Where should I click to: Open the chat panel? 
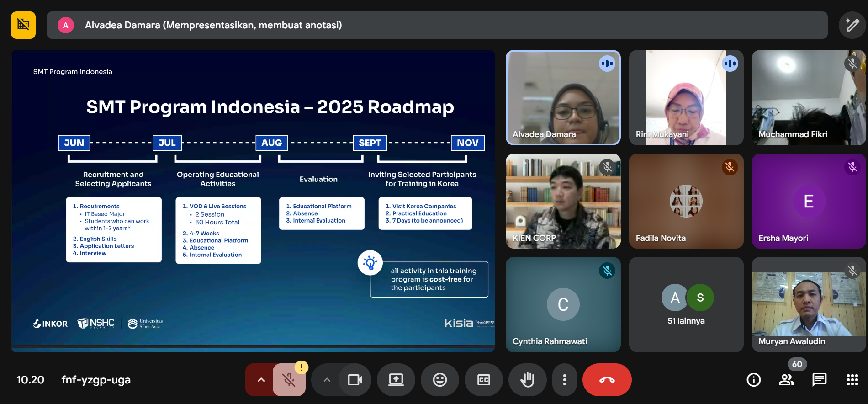(819, 380)
